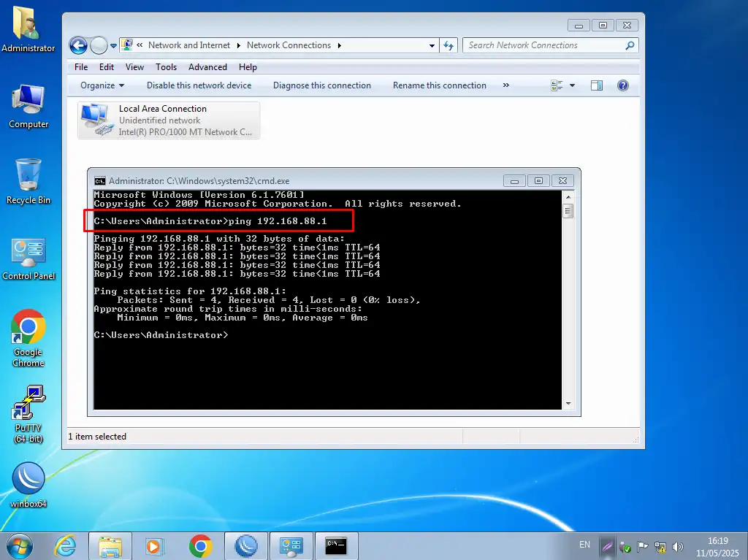Click Diagnose this connection
This screenshot has width=748, height=560.
pos(321,85)
